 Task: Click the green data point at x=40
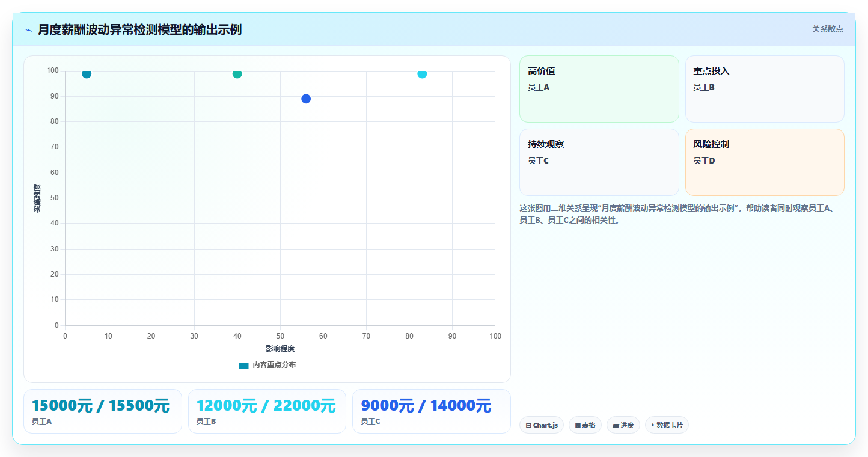[x=237, y=73]
